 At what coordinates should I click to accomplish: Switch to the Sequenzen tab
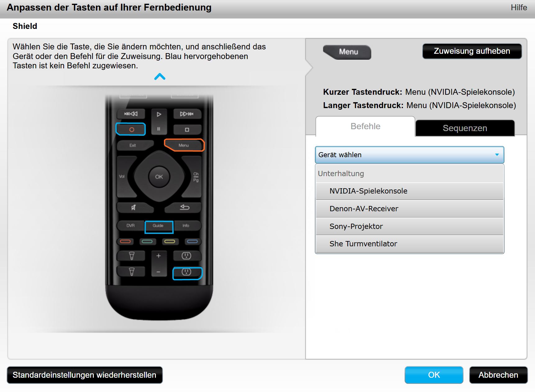pos(465,128)
